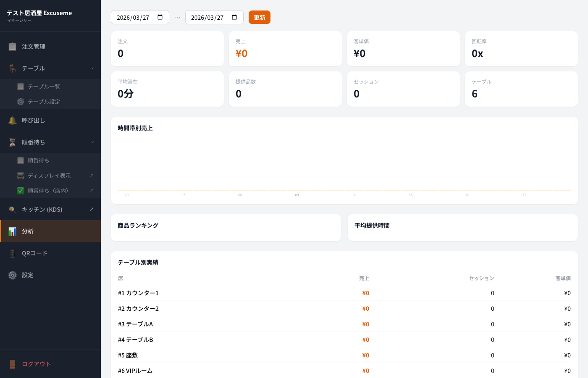Viewport: 588px width, 378px height.
Task: Select the 分析 chart icon
Action: [x=12, y=231]
